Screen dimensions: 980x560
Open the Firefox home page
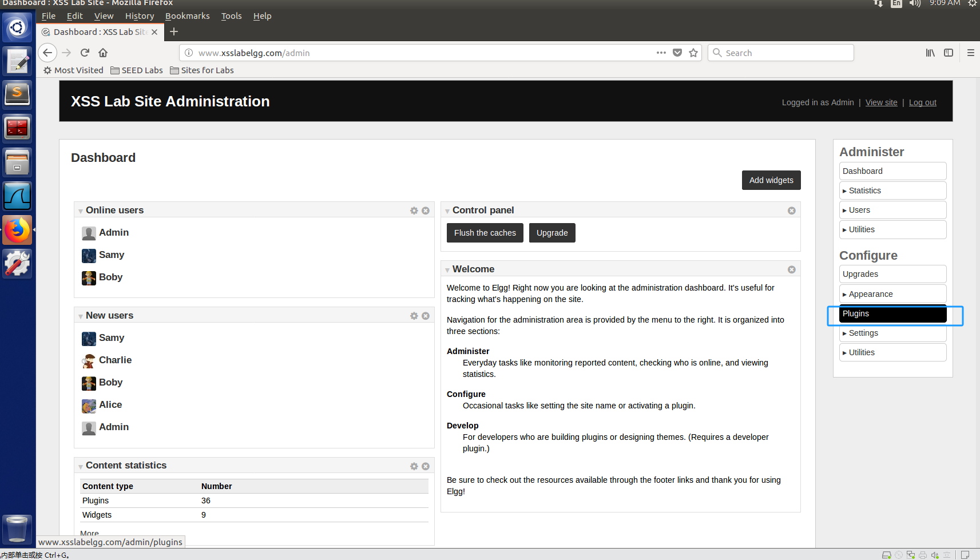pyautogui.click(x=103, y=53)
